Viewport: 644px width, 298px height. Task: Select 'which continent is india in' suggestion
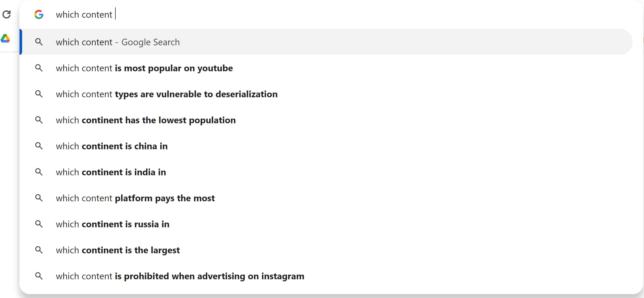click(x=111, y=172)
